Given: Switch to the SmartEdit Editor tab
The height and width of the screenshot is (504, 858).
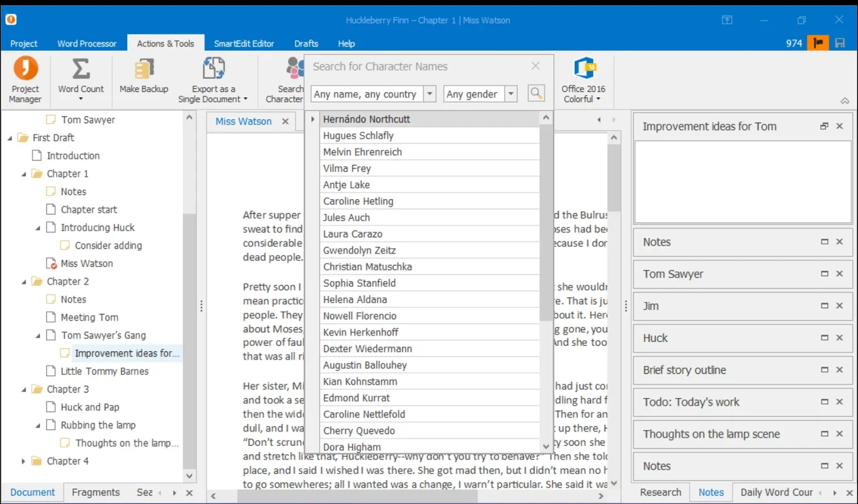Looking at the screenshot, I should pos(244,43).
